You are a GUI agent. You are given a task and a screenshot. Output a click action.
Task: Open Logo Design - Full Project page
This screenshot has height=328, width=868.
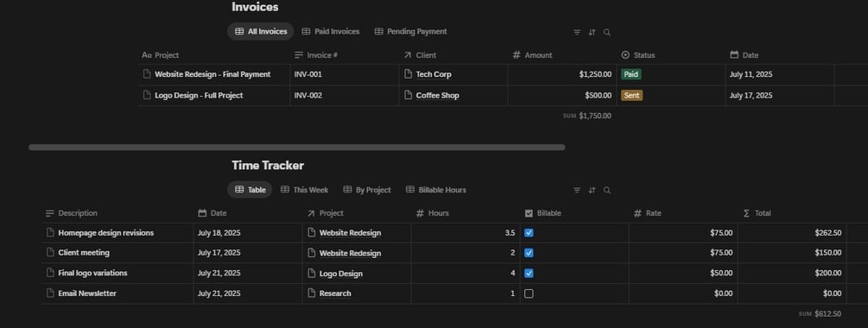coord(199,95)
